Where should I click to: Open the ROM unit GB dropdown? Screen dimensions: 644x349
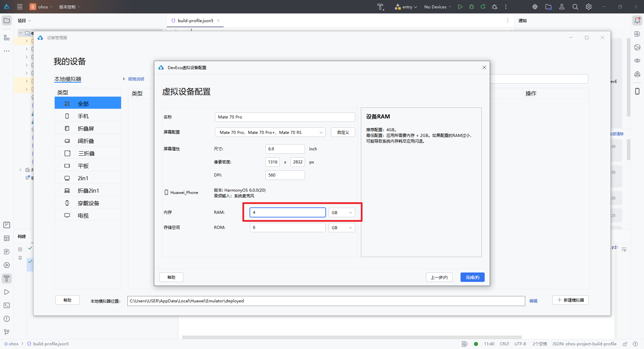[342, 228]
